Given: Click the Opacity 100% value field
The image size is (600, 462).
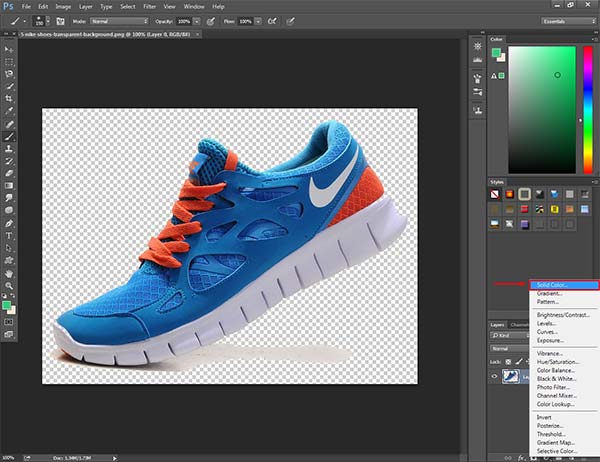Looking at the screenshot, I should coord(184,21).
